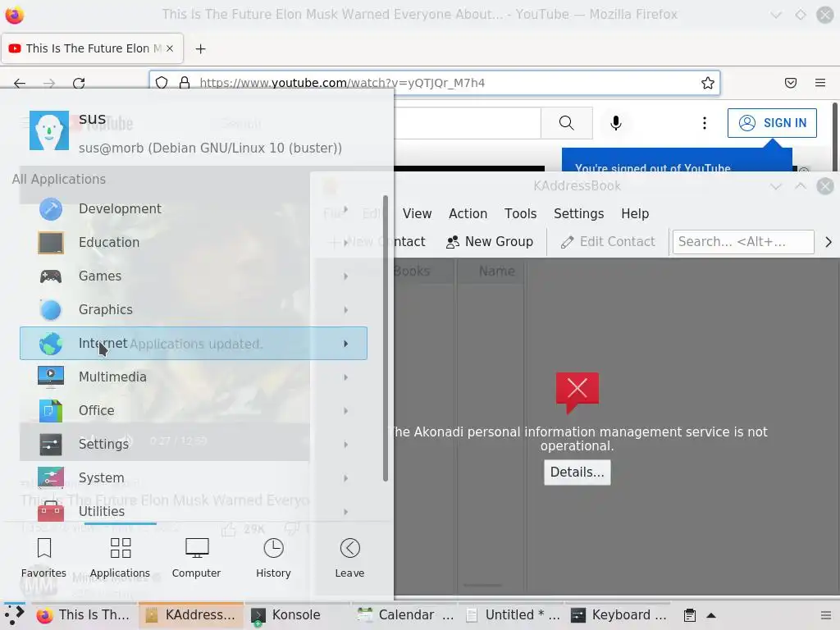Open the KDE application launcher button
The width and height of the screenshot is (840, 630).
[x=15, y=614]
